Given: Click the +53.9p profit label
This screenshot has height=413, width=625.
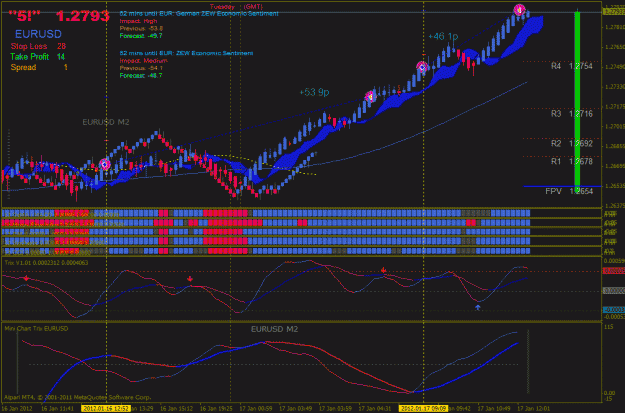Looking at the screenshot, I should tap(314, 92).
